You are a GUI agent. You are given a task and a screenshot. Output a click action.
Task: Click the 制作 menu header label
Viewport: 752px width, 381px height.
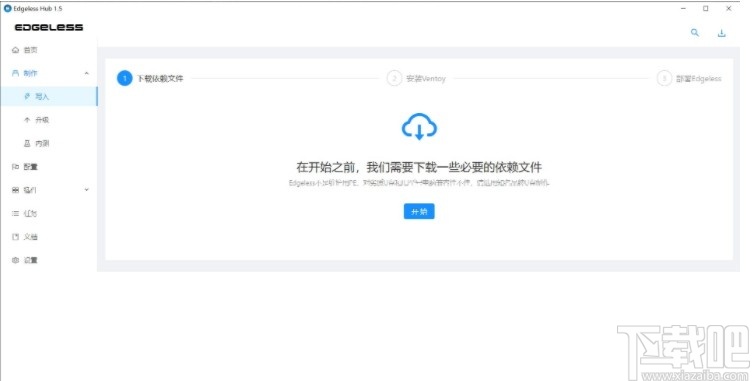click(30, 73)
